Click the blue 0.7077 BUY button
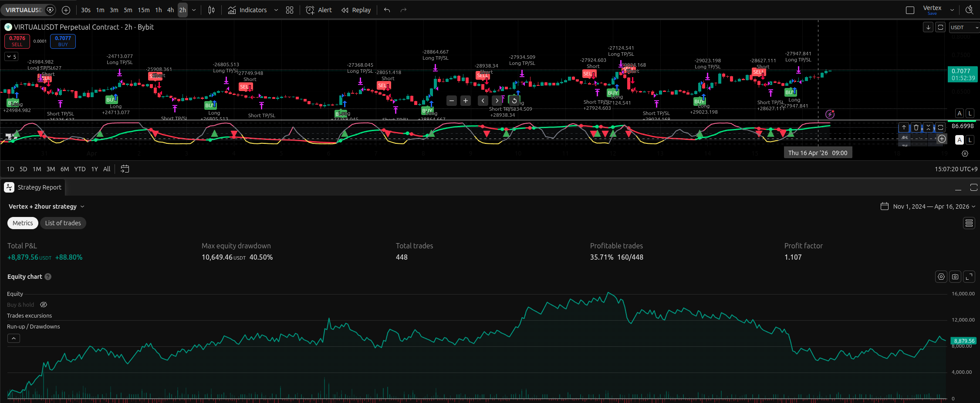980x403 pixels. (63, 41)
